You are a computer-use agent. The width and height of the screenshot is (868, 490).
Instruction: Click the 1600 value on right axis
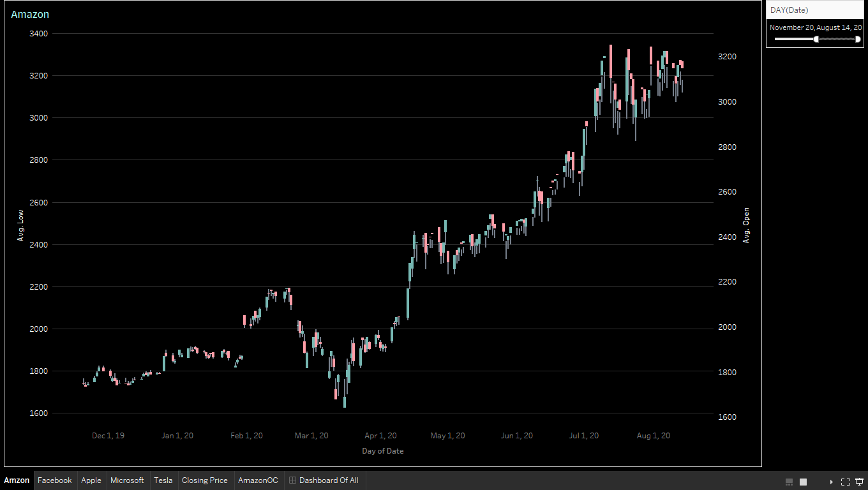[x=728, y=417]
